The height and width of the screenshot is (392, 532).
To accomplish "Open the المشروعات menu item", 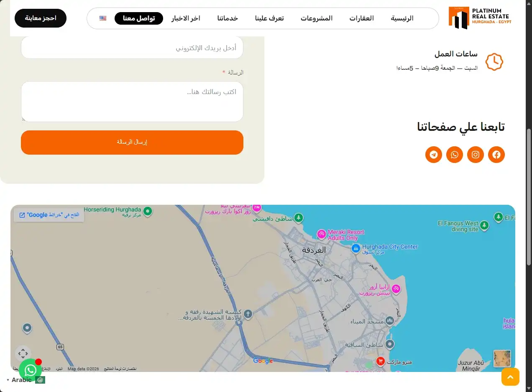I will pos(317,18).
